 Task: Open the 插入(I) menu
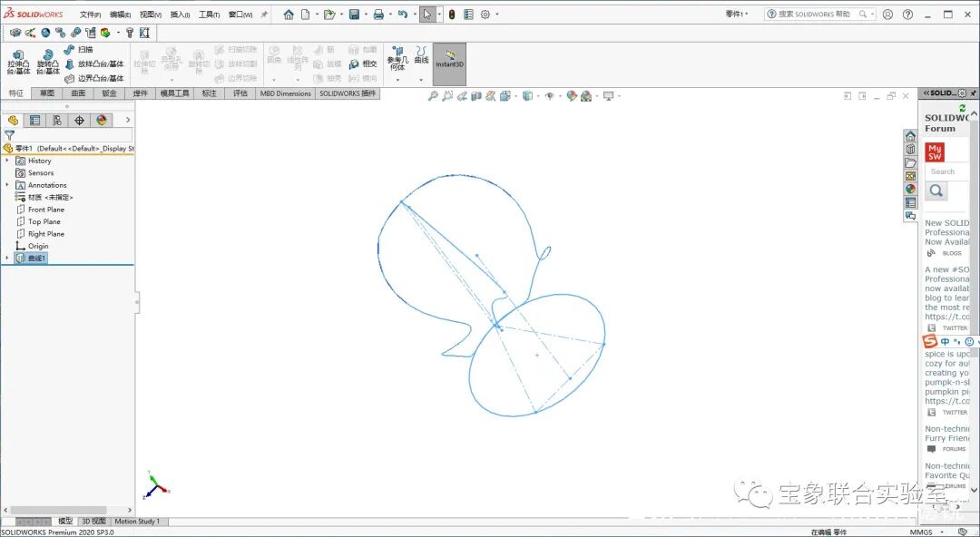pos(180,15)
